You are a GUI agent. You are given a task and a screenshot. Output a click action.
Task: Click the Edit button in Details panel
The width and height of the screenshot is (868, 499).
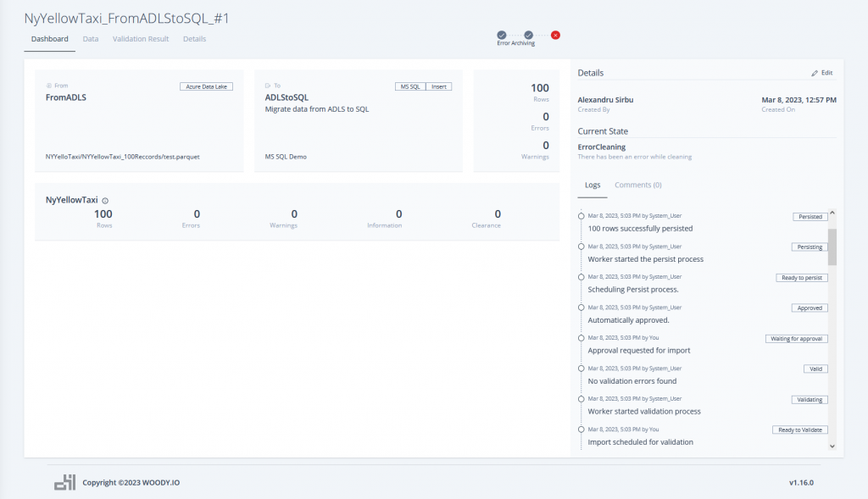[x=821, y=73]
